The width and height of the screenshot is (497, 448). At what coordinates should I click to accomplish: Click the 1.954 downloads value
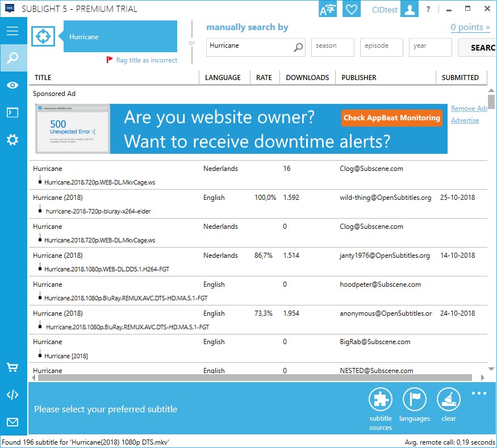pos(291,313)
